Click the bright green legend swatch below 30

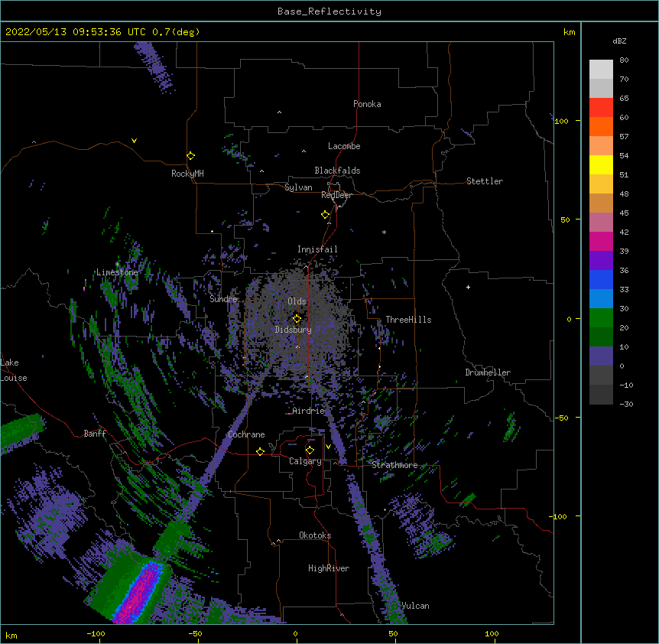[601, 318]
